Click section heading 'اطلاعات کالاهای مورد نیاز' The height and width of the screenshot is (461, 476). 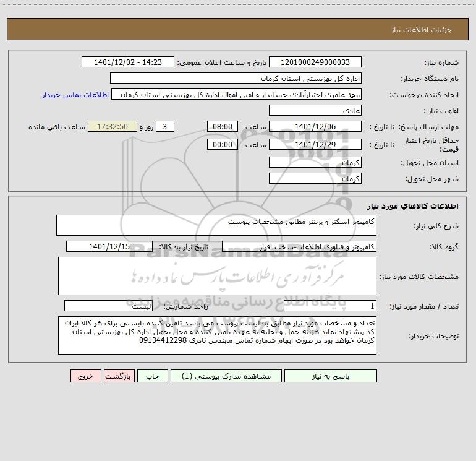pyautogui.click(x=413, y=206)
